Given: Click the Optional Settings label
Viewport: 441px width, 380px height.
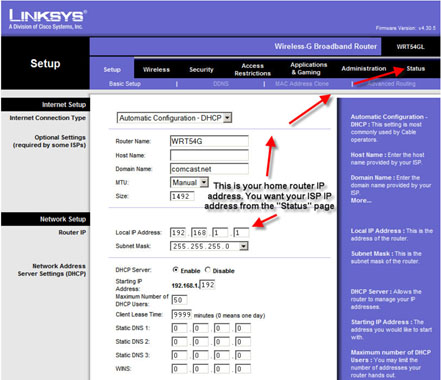Looking at the screenshot, I should pyautogui.click(x=49, y=141).
